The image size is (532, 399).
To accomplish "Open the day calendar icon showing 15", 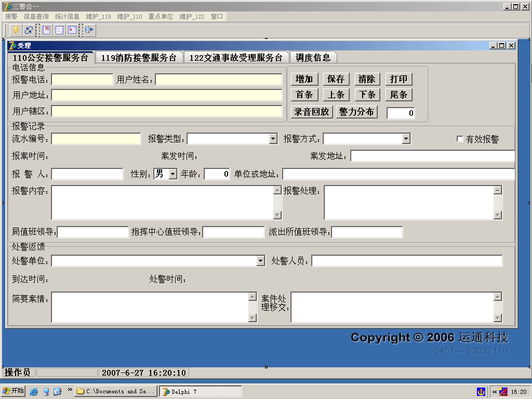I will tap(46, 30).
